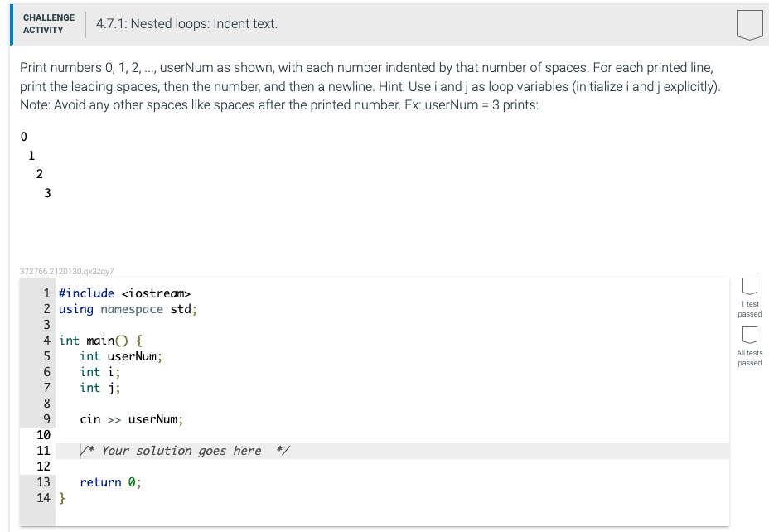Click the 'return 0;' statement
This screenshot has height=532, width=769.
pyautogui.click(x=110, y=482)
